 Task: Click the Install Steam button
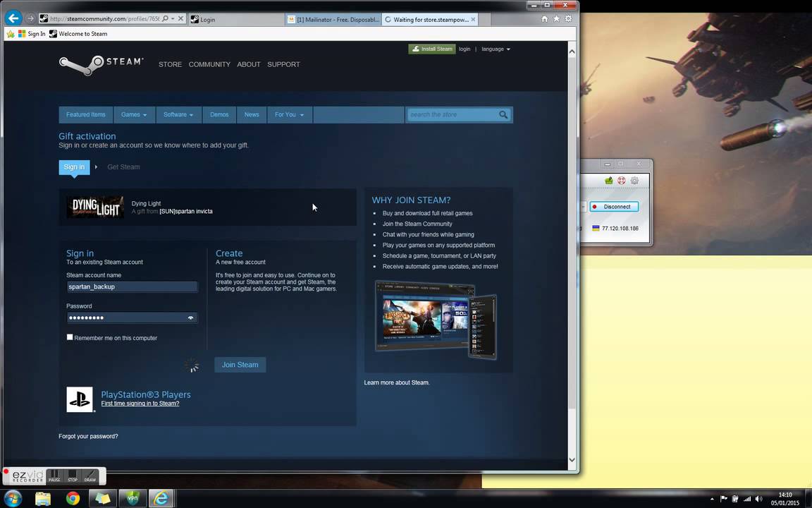[x=432, y=49]
